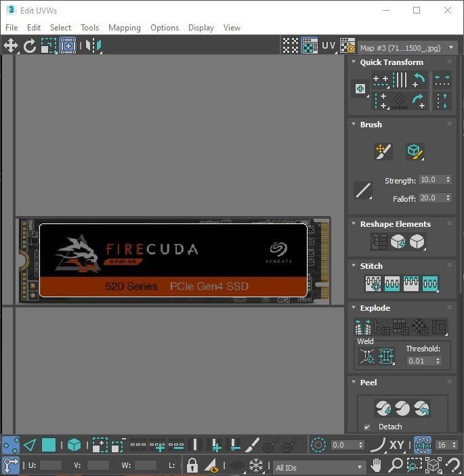The width and height of the screenshot is (464, 476).
Task: Select the Pan hand tool
Action: [376, 465]
